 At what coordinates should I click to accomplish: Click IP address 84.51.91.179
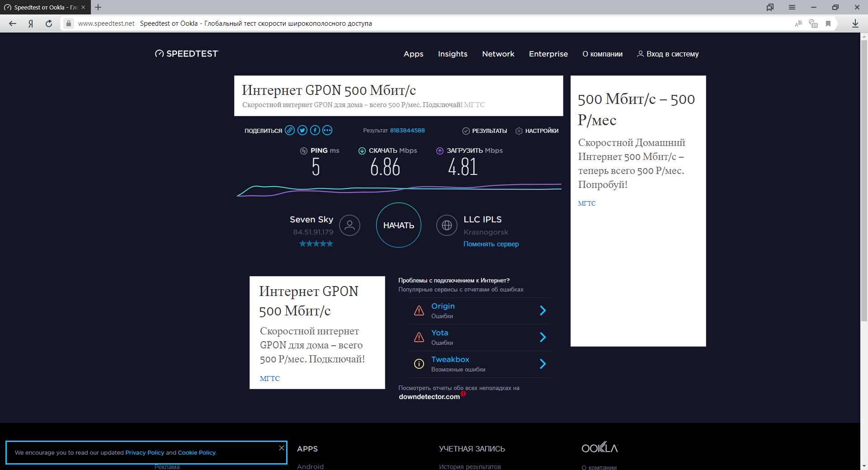[x=313, y=232]
